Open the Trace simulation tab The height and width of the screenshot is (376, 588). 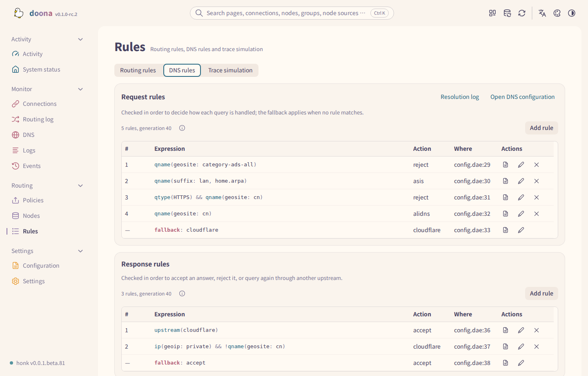coord(230,70)
